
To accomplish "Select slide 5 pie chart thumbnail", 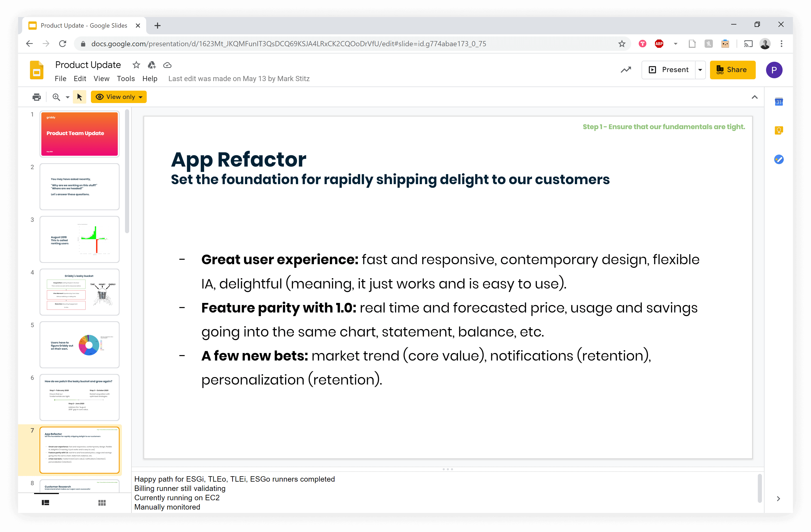I will (79, 345).
